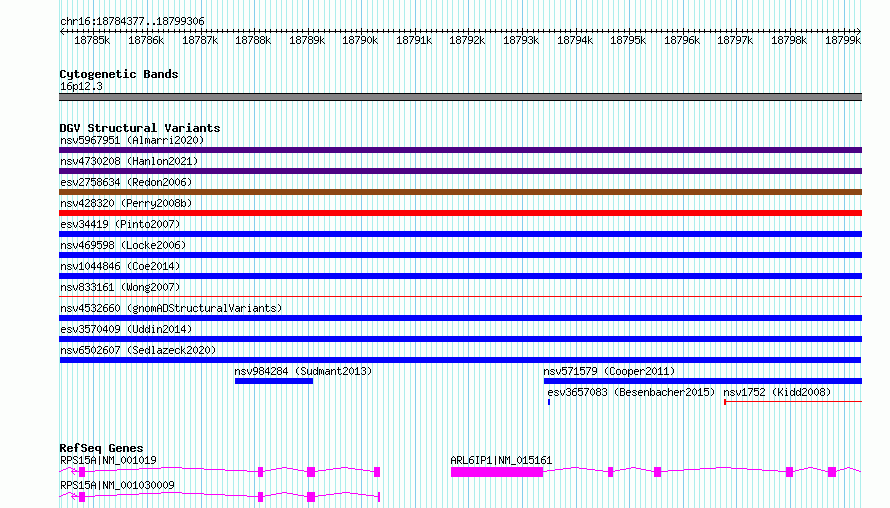
Task: Open variant esv2758634 (Redon2006) label
Action: pos(126,182)
